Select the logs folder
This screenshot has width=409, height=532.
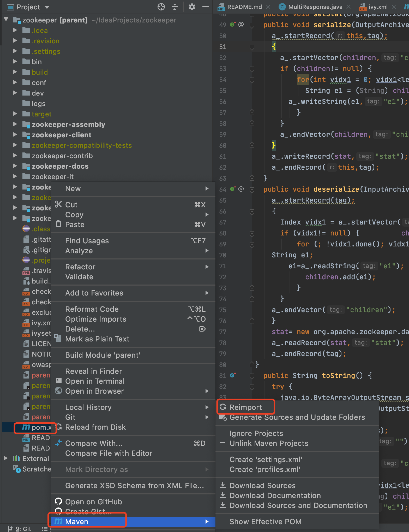[39, 104]
